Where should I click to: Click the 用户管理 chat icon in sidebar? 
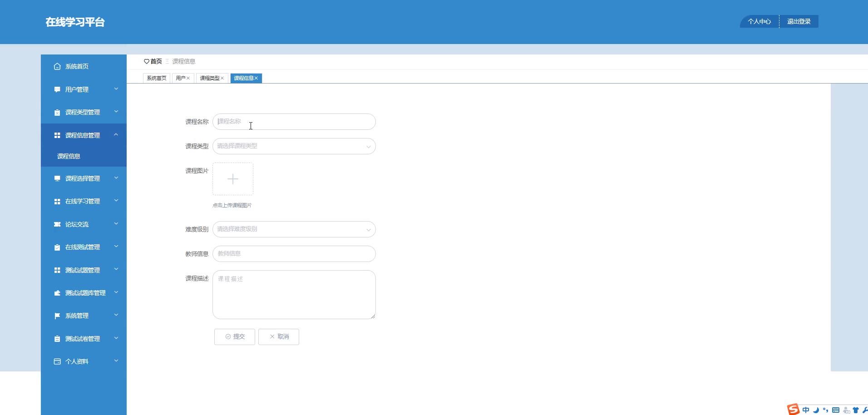point(57,89)
